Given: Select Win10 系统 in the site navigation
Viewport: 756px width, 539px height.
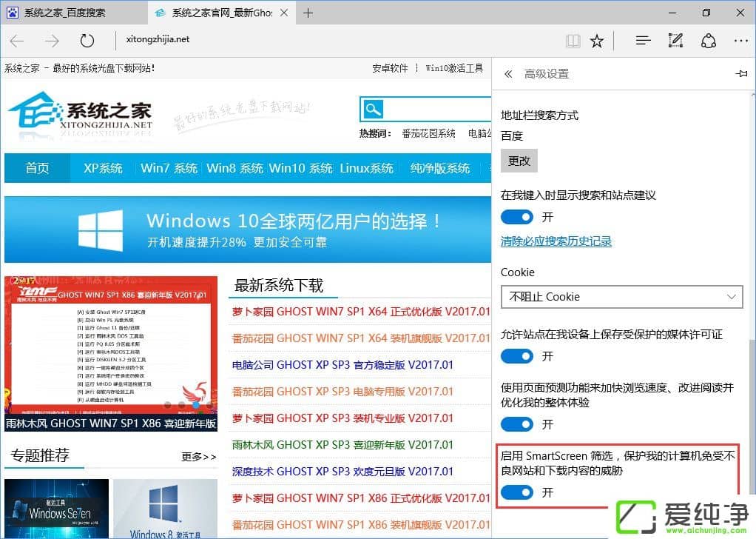Looking at the screenshot, I should point(300,168).
